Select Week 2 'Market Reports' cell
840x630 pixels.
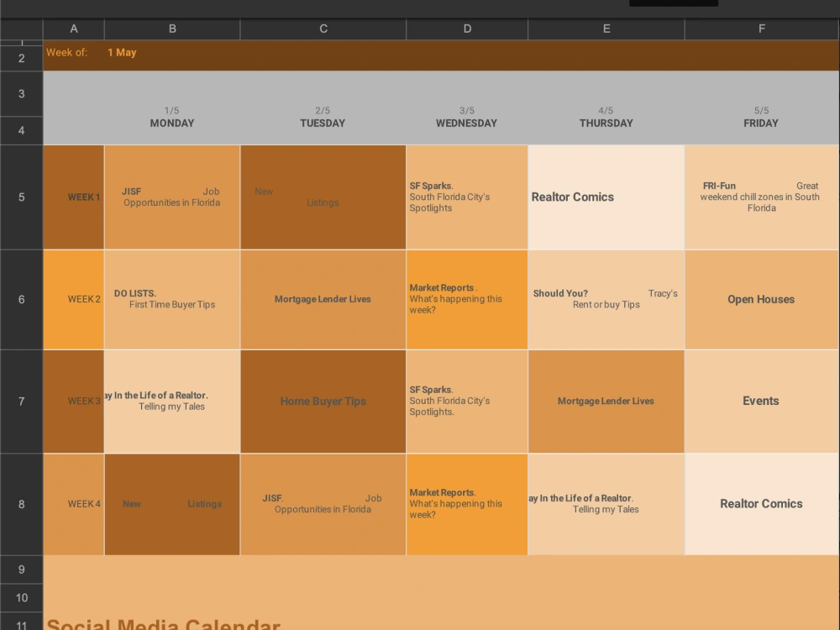[467, 300]
